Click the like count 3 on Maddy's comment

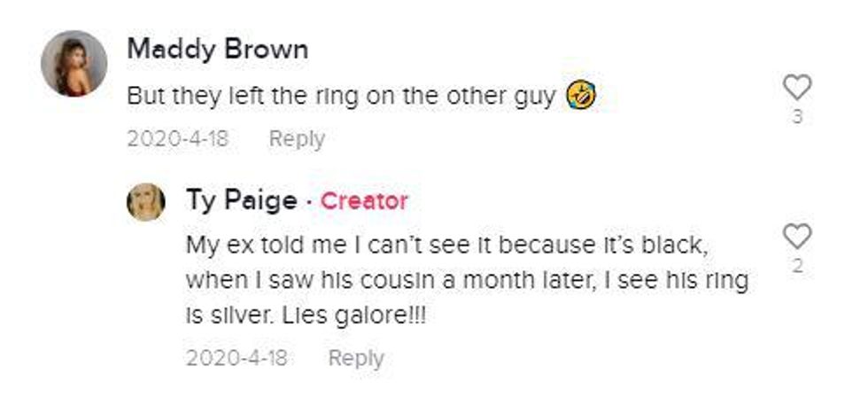(x=797, y=116)
